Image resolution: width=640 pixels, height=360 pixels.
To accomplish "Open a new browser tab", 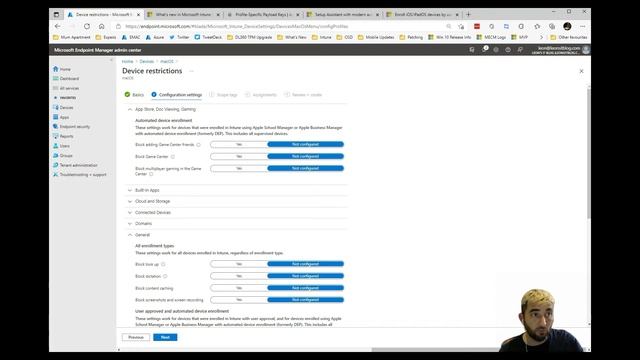I will [x=468, y=14].
